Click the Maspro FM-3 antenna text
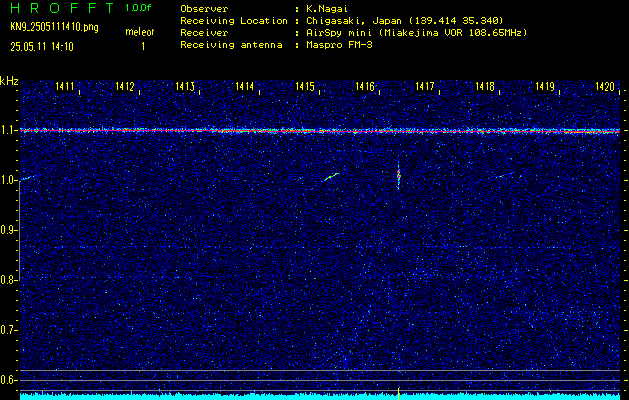629x400 pixels. pyautogui.click(x=339, y=45)
